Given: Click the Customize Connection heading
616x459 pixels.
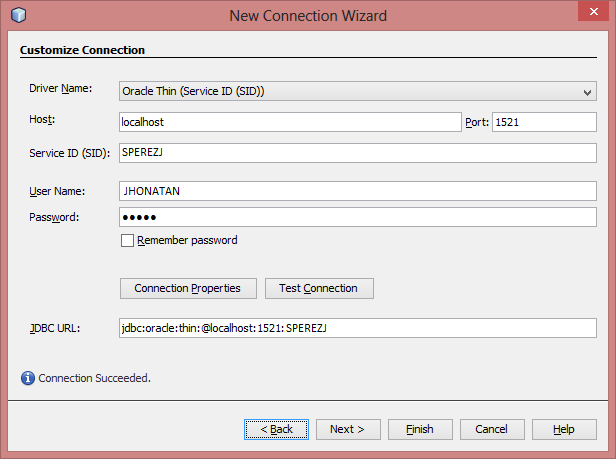Looking at the screenshot, I should 82,50.
